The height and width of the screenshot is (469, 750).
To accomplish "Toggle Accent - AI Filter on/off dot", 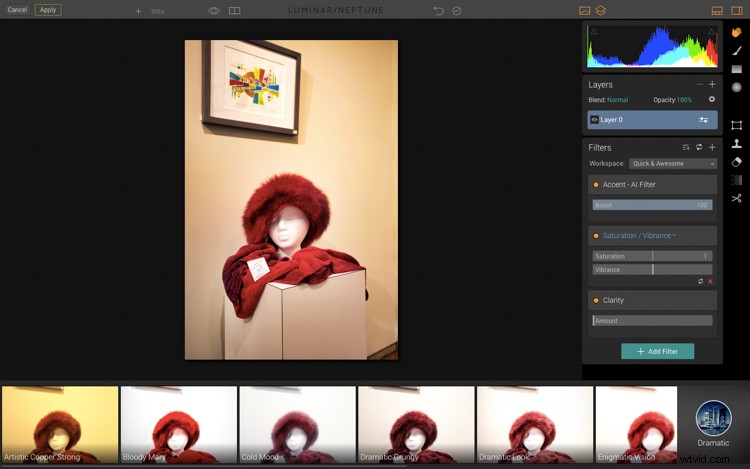I will (x=596, y=185).
